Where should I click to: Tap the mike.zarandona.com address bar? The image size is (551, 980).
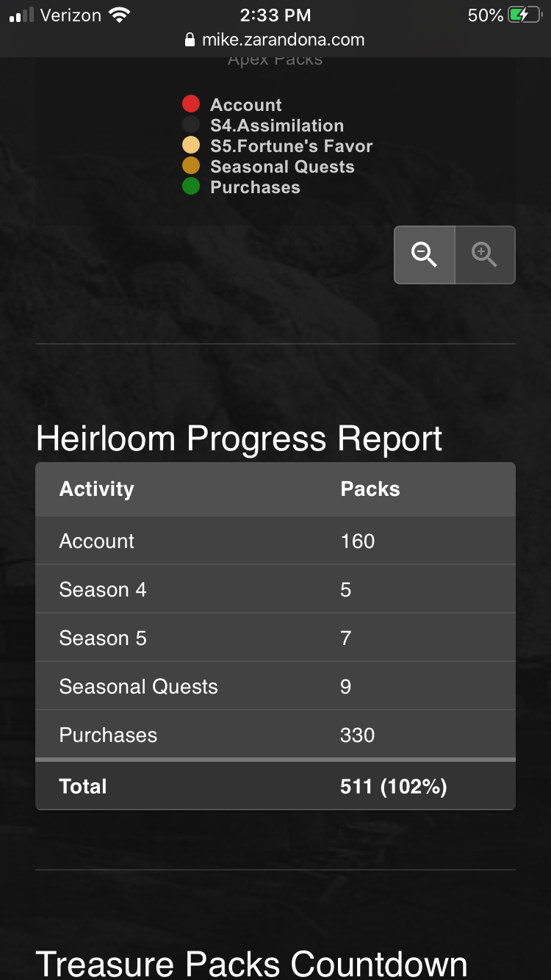[x=283, y=40]
